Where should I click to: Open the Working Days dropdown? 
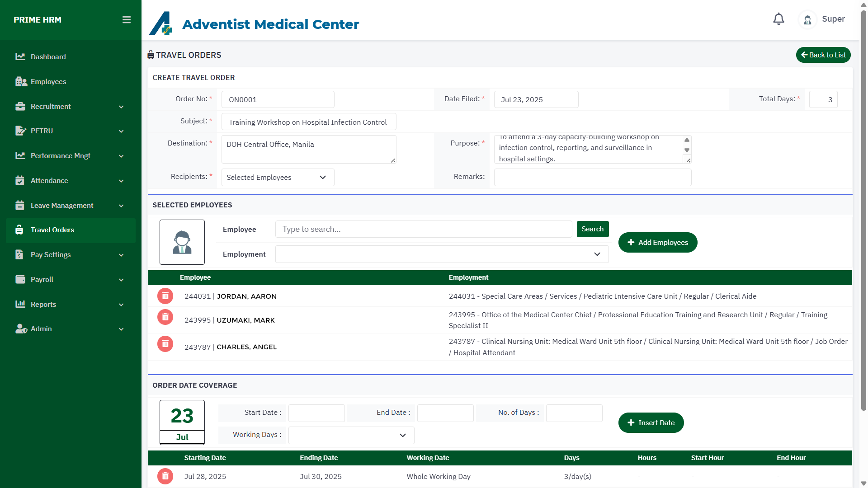click(x=351, y=435)
